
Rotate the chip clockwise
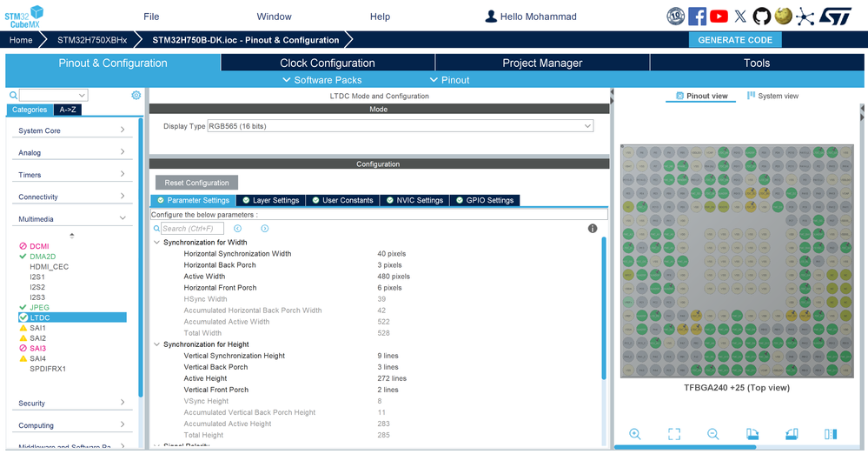752,434
